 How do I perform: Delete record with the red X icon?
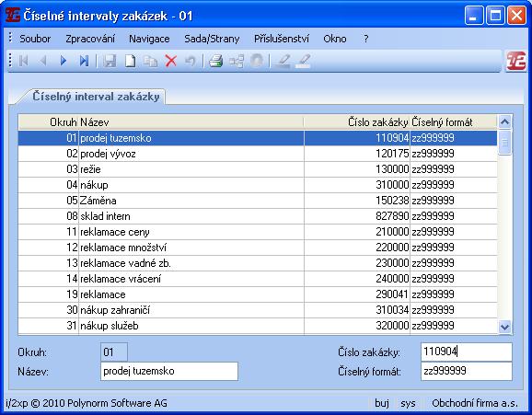pos(170,61)
